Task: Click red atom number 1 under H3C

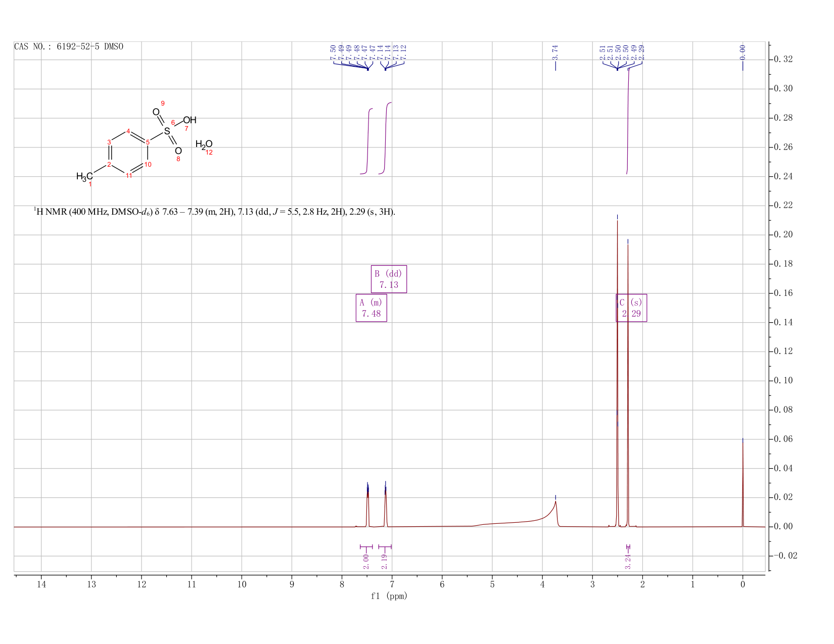Action: (x=90, y=184)
